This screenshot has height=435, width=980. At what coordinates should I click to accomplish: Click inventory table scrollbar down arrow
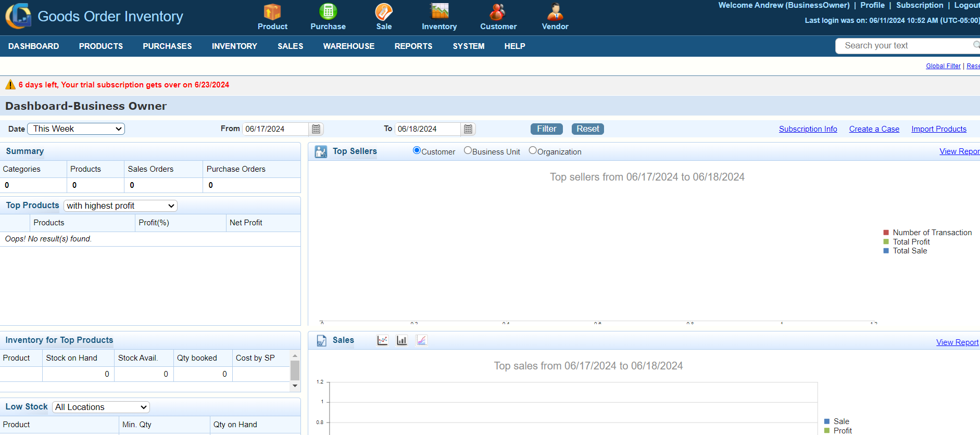coord(295,386)
